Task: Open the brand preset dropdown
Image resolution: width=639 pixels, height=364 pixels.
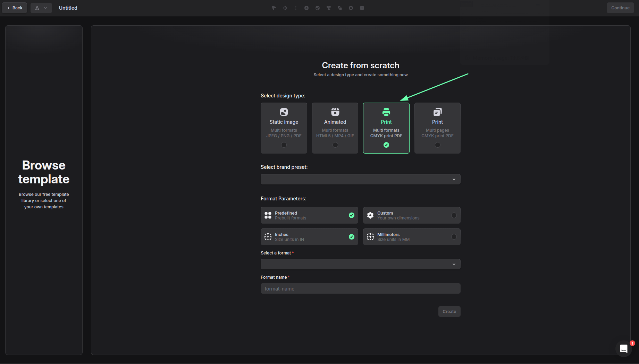Action: [361, 179]
